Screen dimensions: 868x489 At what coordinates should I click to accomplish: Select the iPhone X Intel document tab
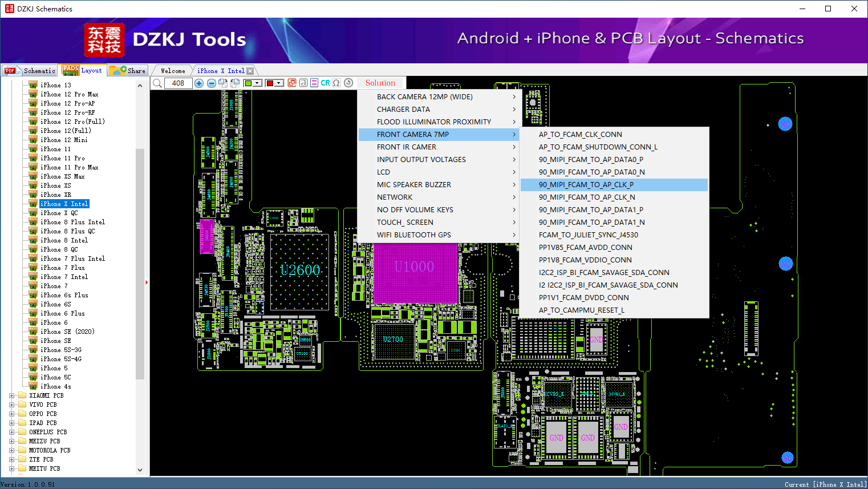(221, 71)
